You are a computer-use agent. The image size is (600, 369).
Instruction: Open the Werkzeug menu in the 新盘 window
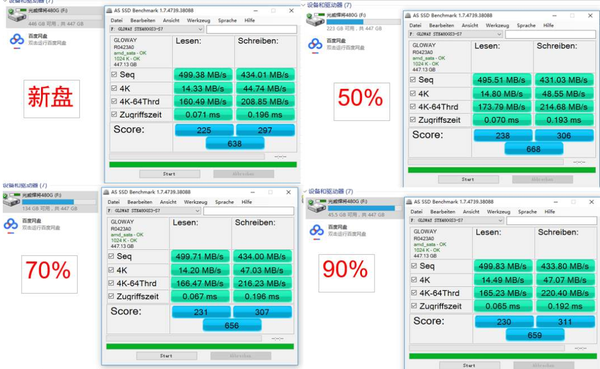pos(198,20)
